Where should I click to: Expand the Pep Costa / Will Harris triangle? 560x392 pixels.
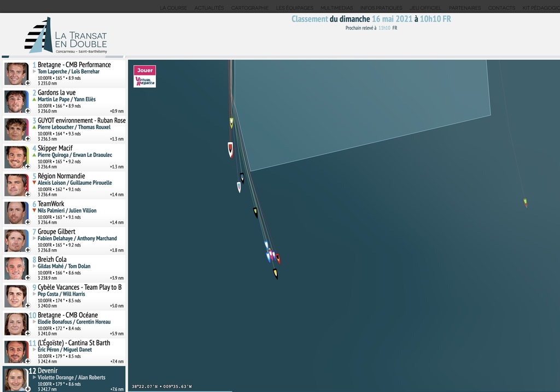[x=34, y=294]
